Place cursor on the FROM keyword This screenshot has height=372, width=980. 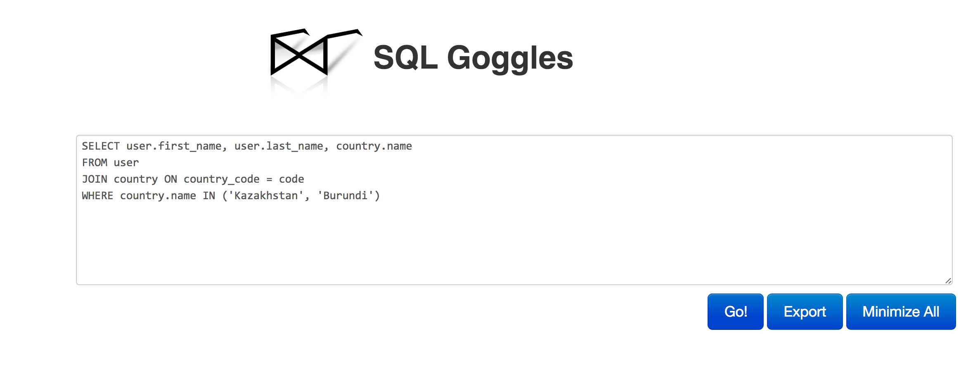[95, 163]
